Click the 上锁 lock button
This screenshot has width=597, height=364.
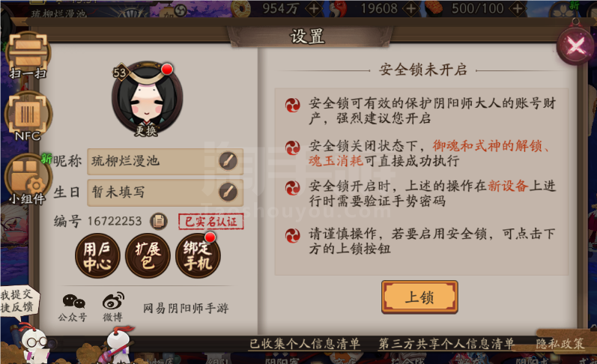click(419, 297)
